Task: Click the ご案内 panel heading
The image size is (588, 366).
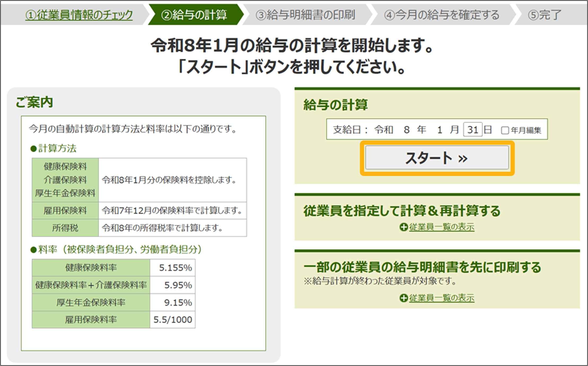Action: pyautogui.click(x=34, y=102)
